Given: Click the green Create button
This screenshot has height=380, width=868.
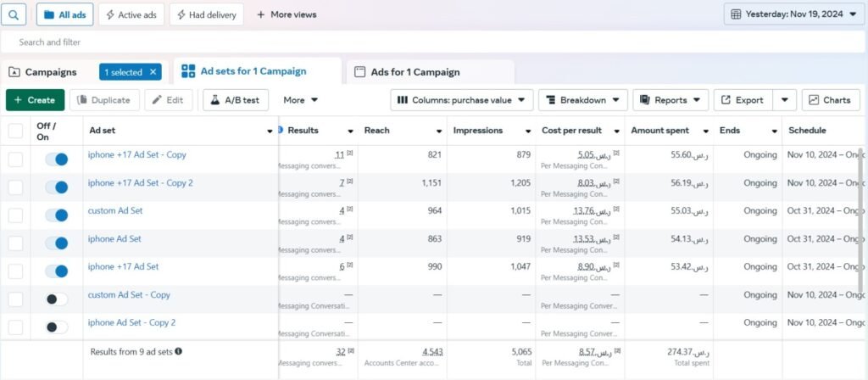Looking at the screenshot, I should (x=35, y=100).
